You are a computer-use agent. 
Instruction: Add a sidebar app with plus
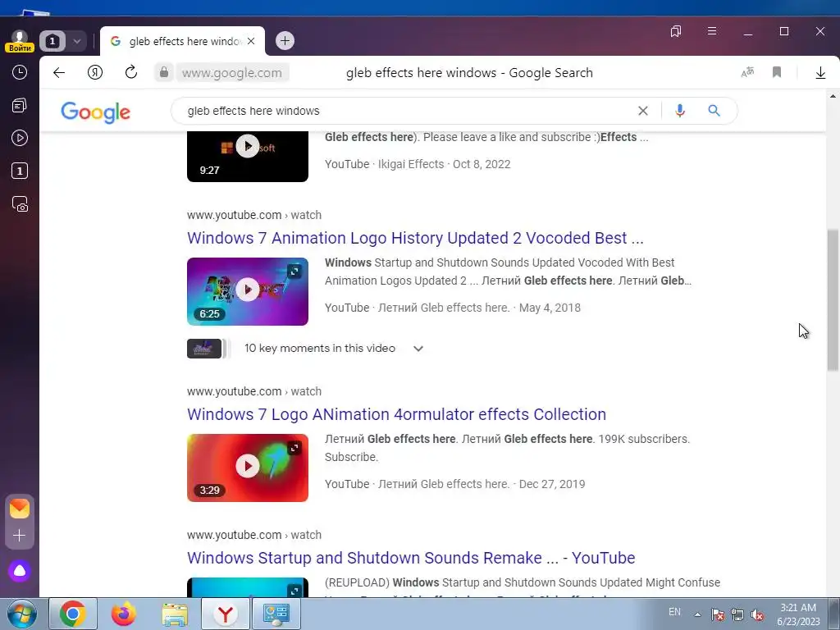[20, 535]
